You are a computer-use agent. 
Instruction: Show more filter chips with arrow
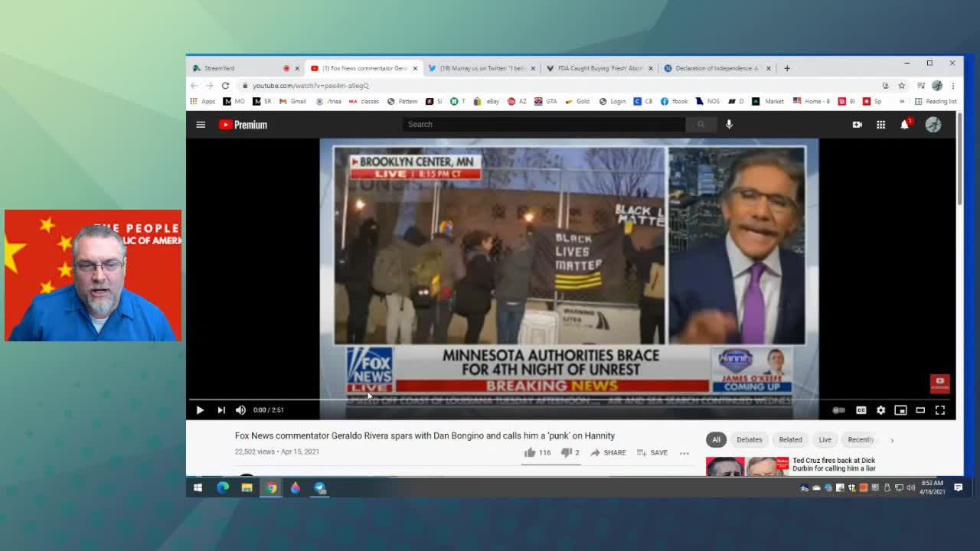[x=892, y=440]
